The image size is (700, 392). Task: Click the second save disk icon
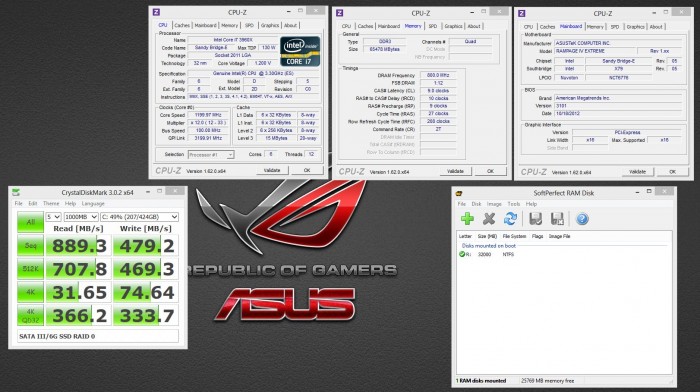(x=557, y=219)
